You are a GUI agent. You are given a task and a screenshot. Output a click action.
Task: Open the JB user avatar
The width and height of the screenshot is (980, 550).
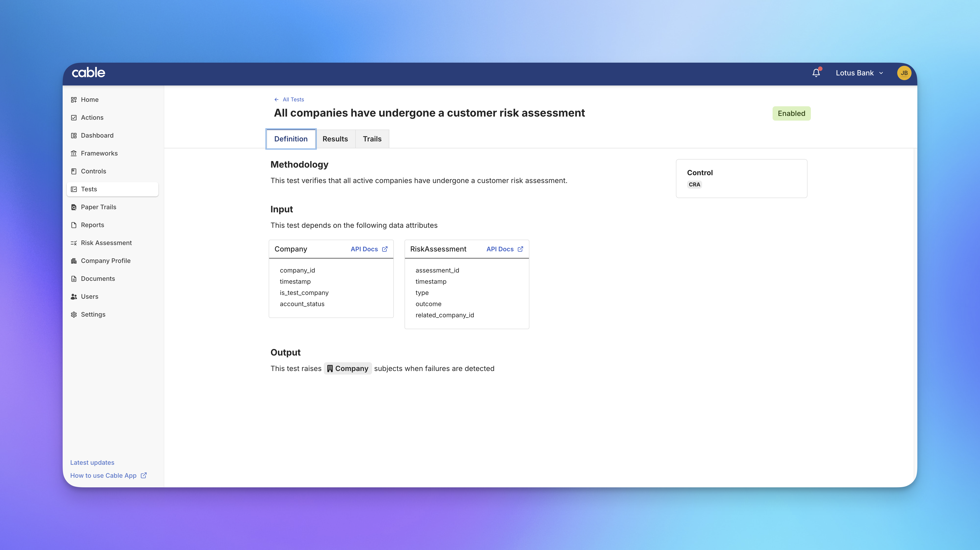pos(904,73)
